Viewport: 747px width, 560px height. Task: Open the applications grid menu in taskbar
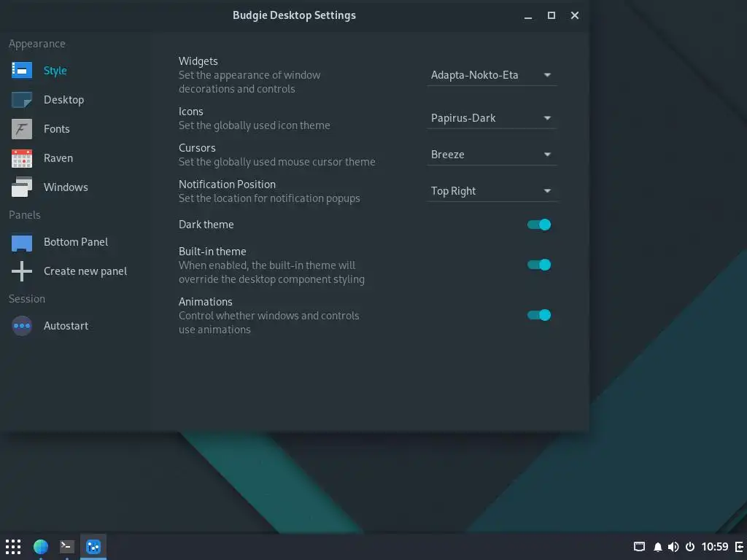[x=13, y=547]
